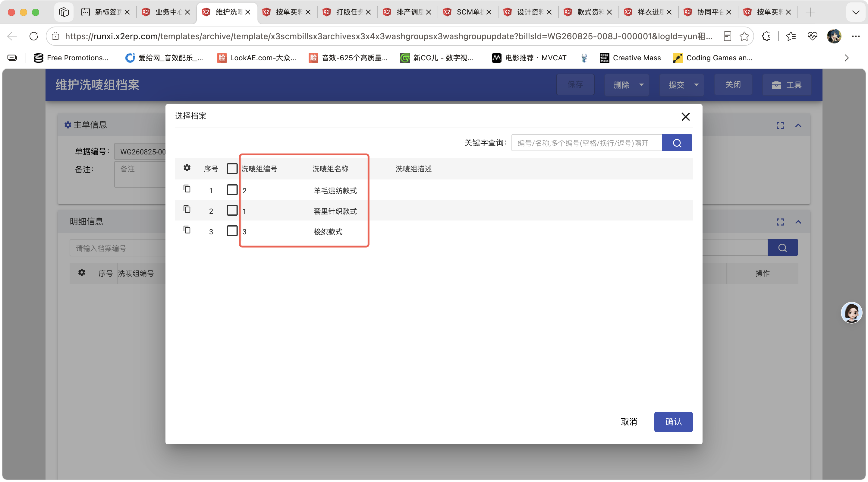Open Free Promotions bookmark

(71, 58)
